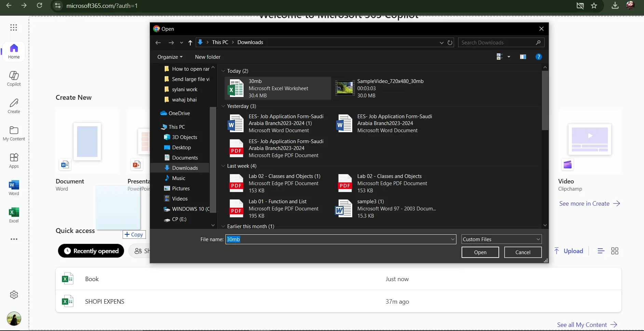Collapse the Last week (4) group
This screenshot has width=644, height=331.
tap(223, 166)
